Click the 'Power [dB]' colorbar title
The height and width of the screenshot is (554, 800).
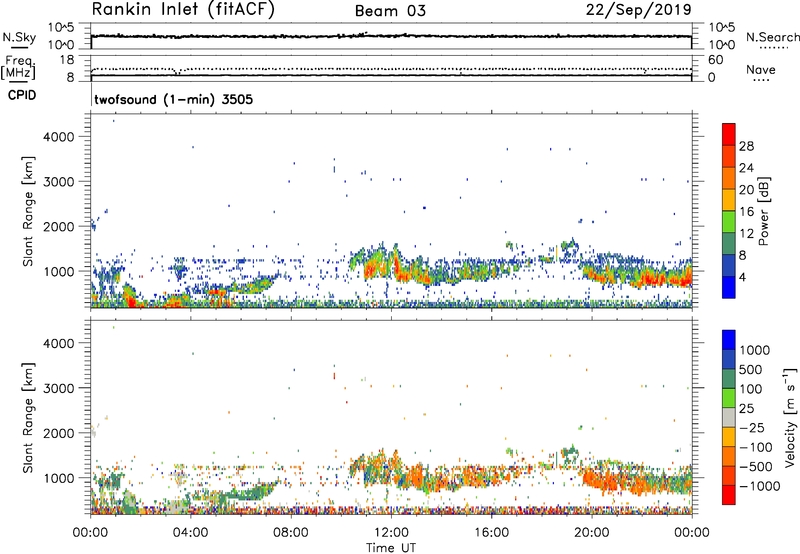pos(763,212)
